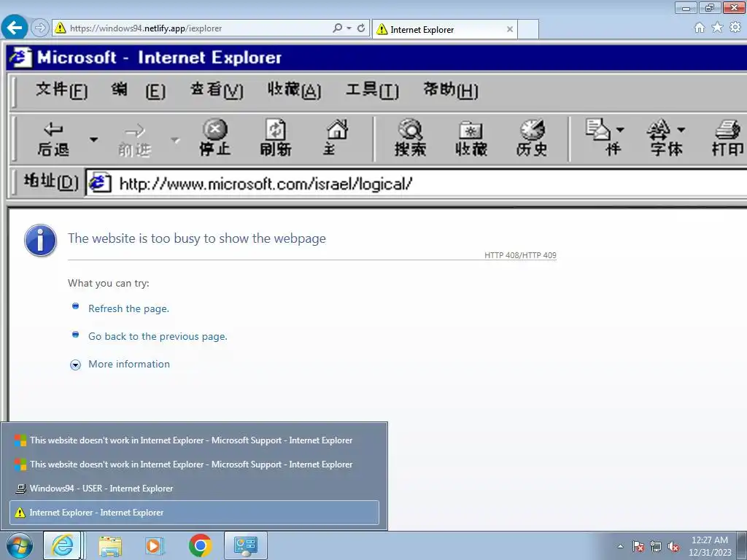The height and width of the screenshot is (560, 747).
Task: Click the 'Refresh the page.' link
Action: click(x=128, y=308)
